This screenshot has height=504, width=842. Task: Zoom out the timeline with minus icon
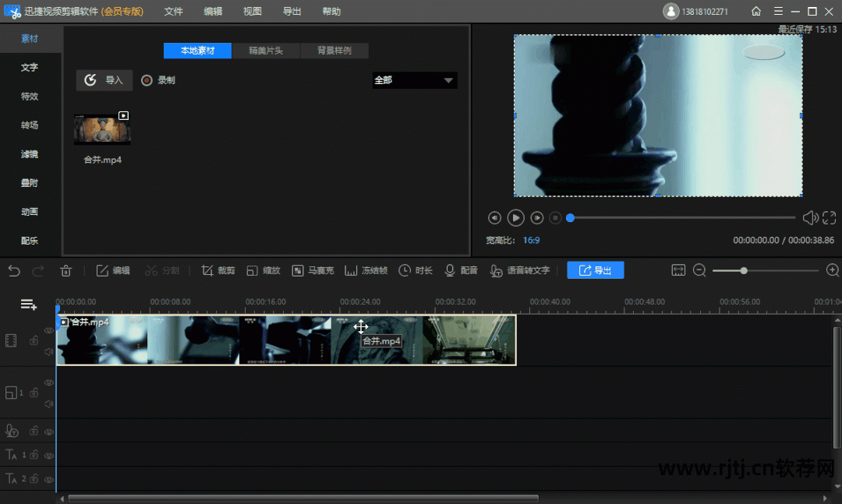click(699, 270)
